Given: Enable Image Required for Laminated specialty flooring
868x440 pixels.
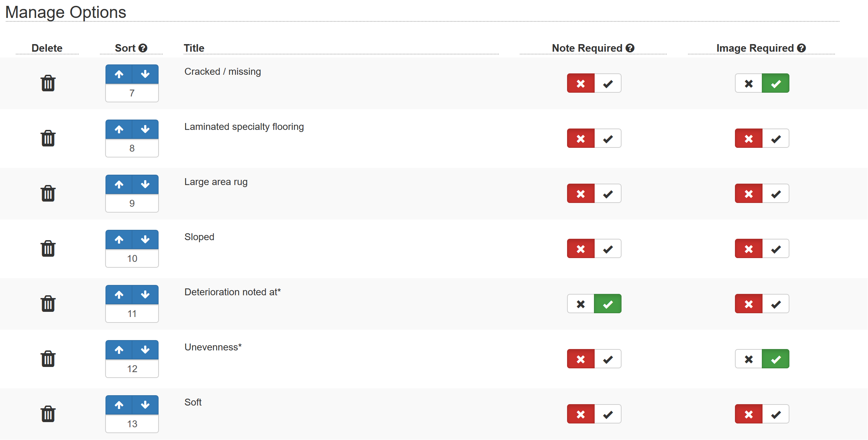Looking at the screenshot, I should point(776,139).
